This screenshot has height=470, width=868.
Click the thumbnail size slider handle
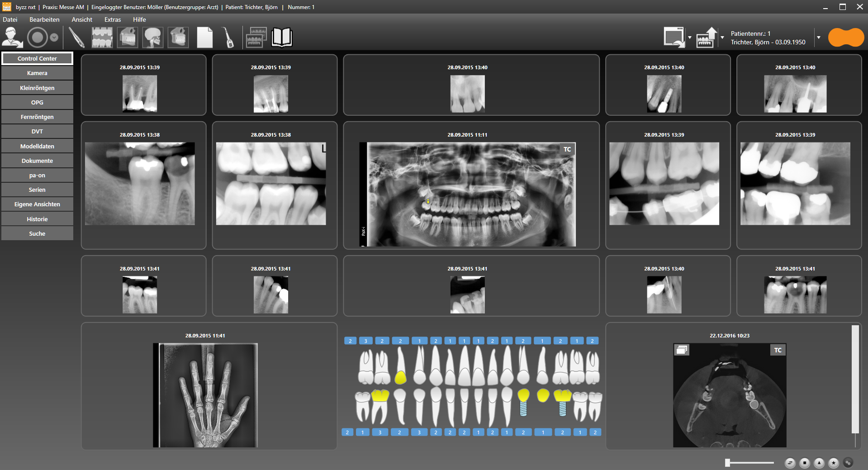click(x=727, y=462)
